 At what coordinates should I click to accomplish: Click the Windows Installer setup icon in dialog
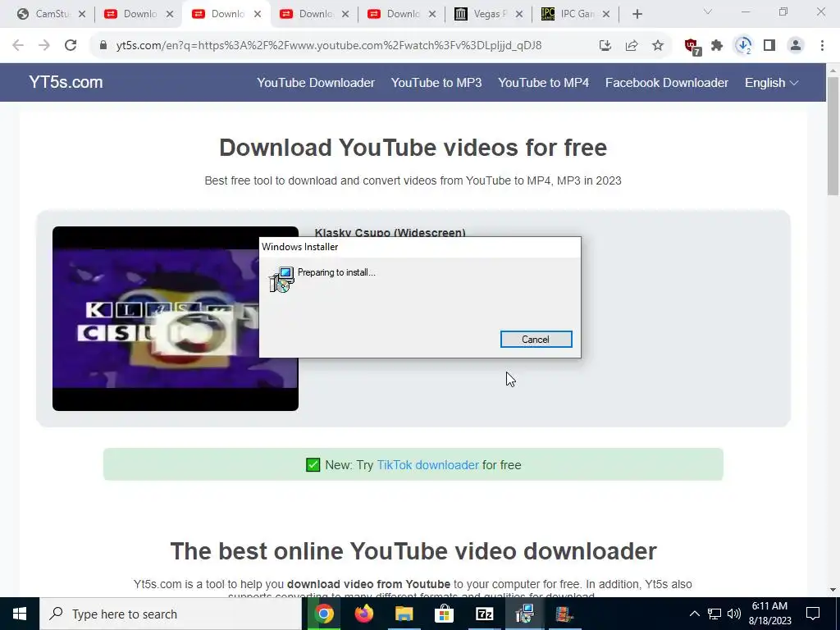point(282,280)
